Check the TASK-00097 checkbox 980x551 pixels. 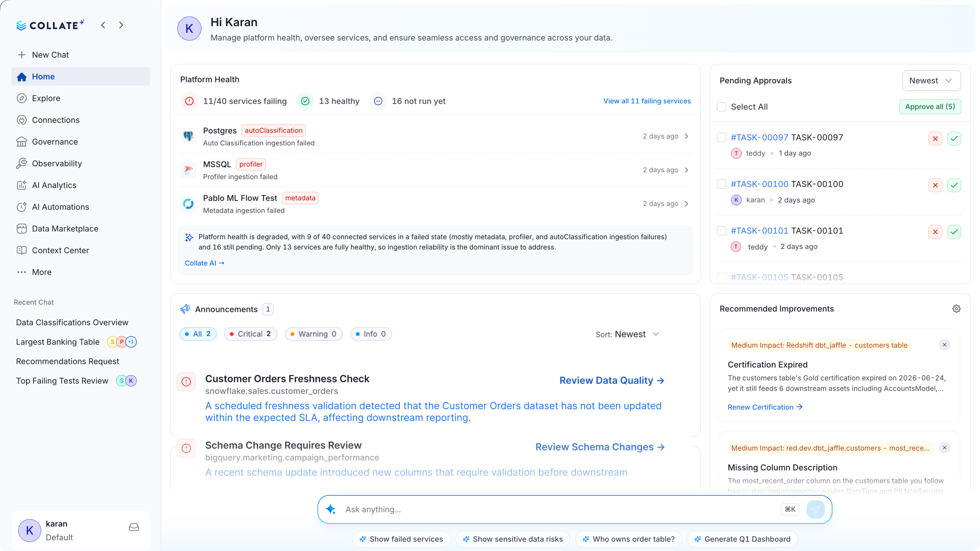722,137
